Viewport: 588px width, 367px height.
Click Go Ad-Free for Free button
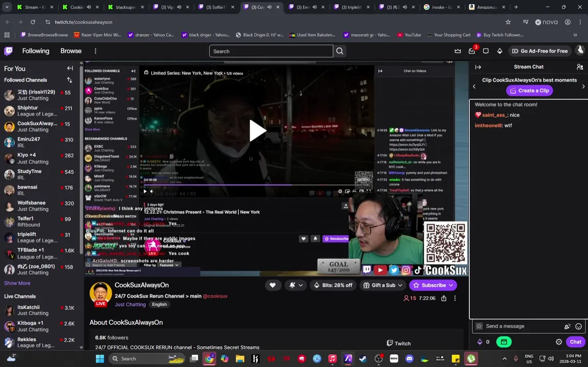[x=540, y=51]
